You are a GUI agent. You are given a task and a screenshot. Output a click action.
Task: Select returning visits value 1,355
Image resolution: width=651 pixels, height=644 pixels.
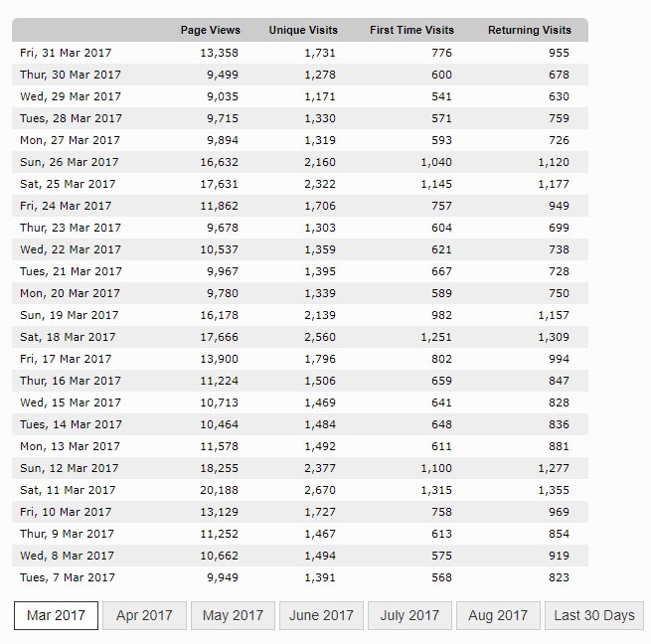554,490
